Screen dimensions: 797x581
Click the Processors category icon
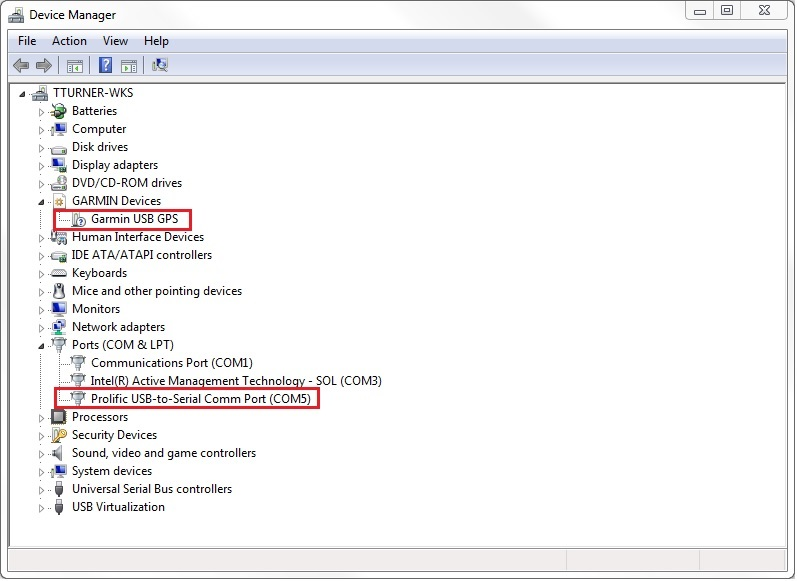59,417
